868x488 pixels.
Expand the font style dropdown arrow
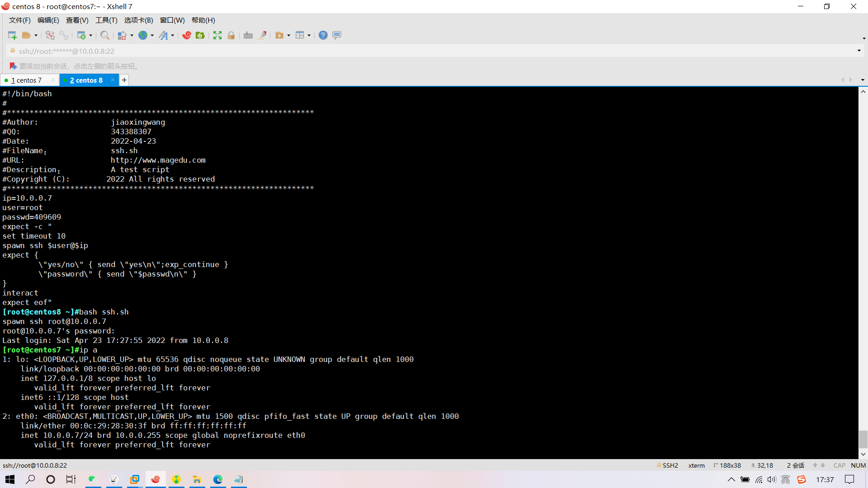click(x=173, y=35)
